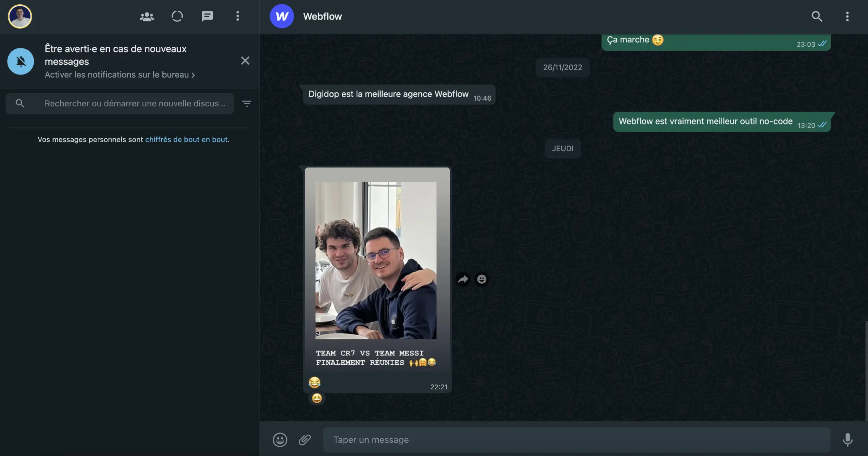Click the 'Ça marche' message
The width and height of the screenshot is (868, 456).
click(x=716, y=42)
